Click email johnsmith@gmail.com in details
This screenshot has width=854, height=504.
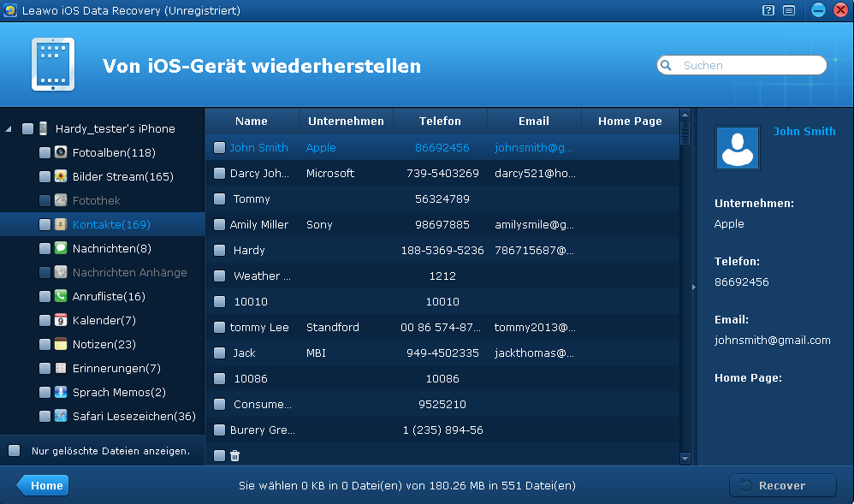[x=773, y=341]
